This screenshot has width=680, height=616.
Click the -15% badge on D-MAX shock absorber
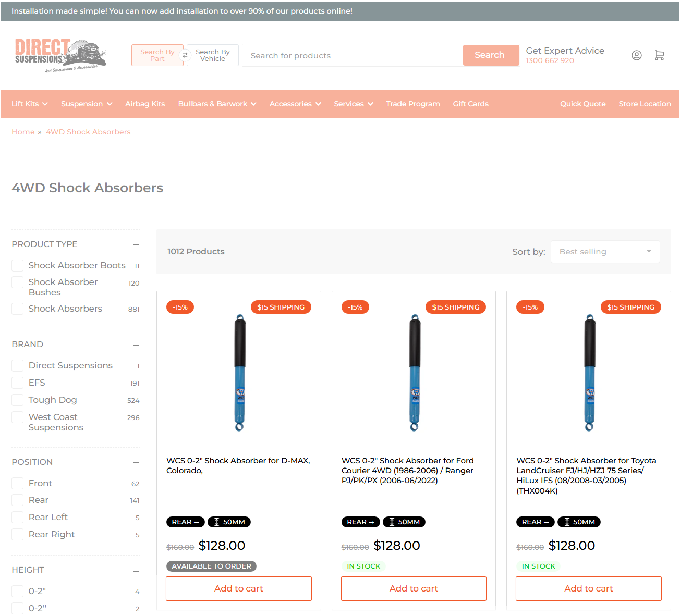pyautogui.click(x=180, y=307)
